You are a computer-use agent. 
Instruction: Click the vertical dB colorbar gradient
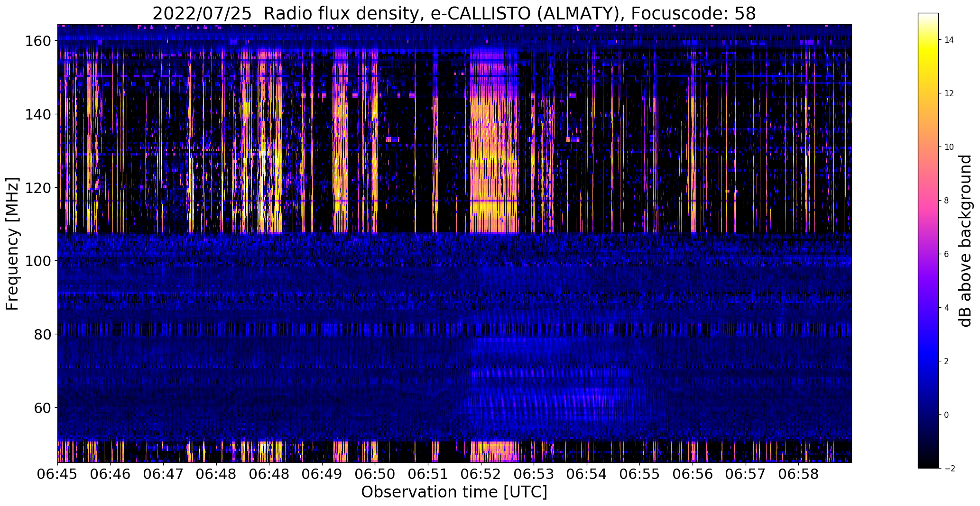click(x=928, y=240)
